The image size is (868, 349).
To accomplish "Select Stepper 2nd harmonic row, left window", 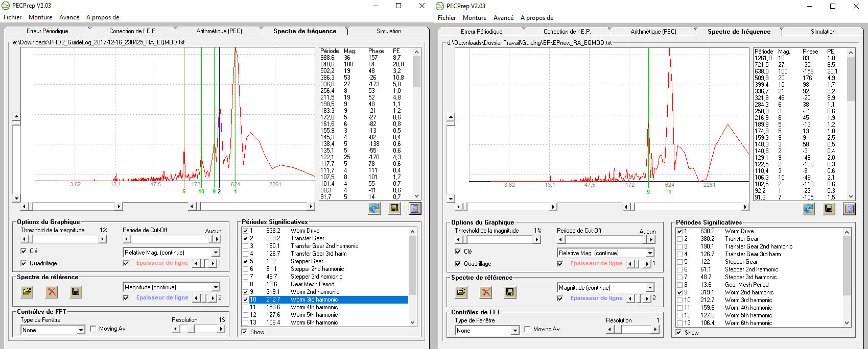I will [325, 269].
